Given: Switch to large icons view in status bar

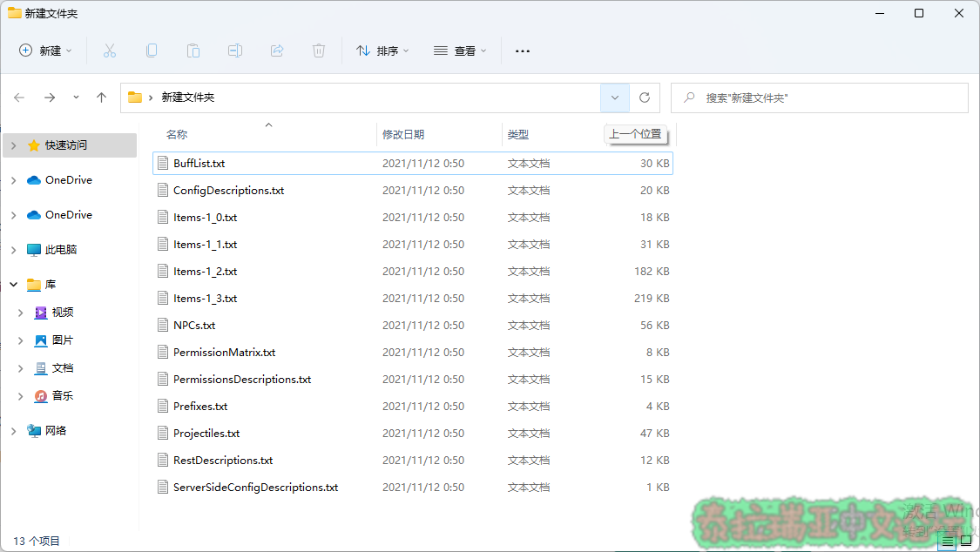Looking at the screenshot, I should click(x=966, y=541).
